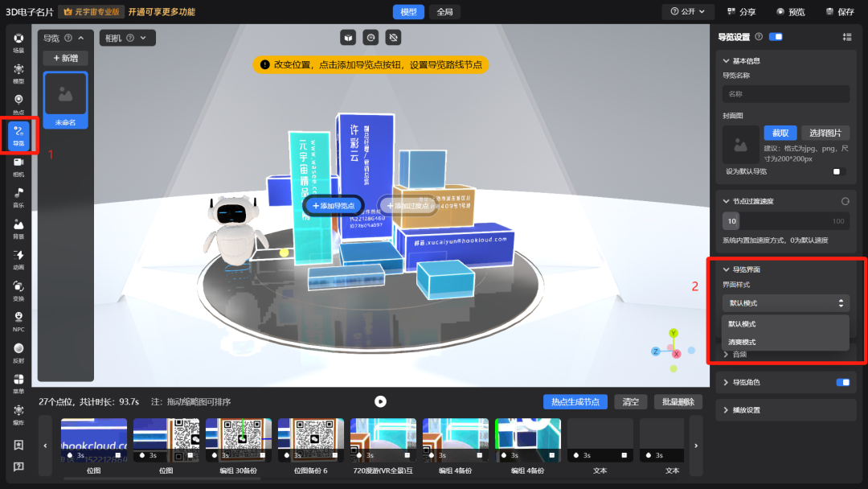Click the 保存 save button
Screen dimensions: 868x489
pos(840,11)
